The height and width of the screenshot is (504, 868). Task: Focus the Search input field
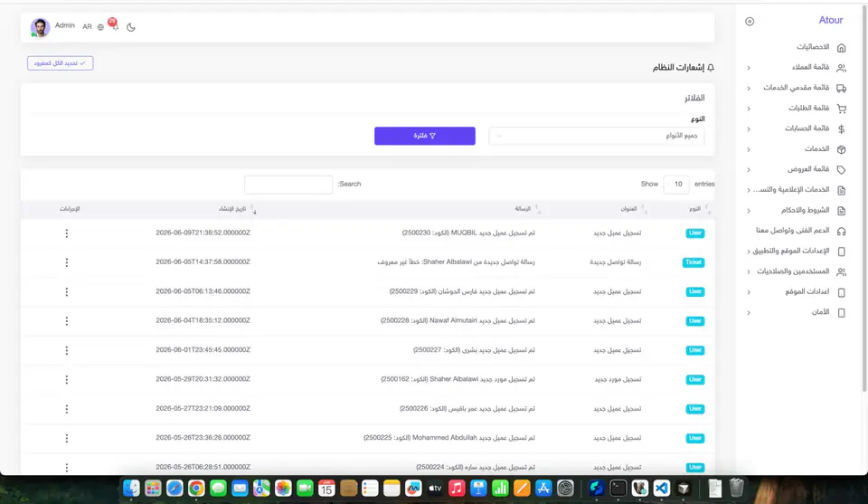tap(288, 184)
